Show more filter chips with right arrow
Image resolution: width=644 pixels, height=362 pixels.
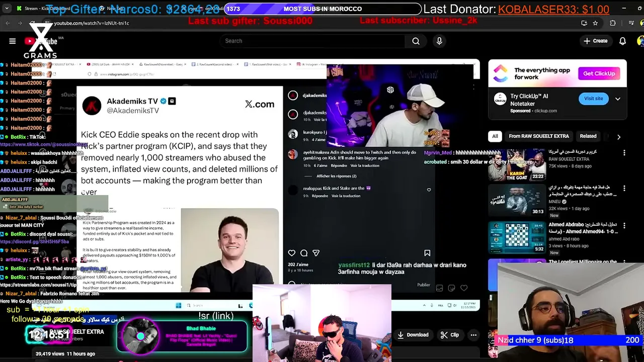pos(619,137)
